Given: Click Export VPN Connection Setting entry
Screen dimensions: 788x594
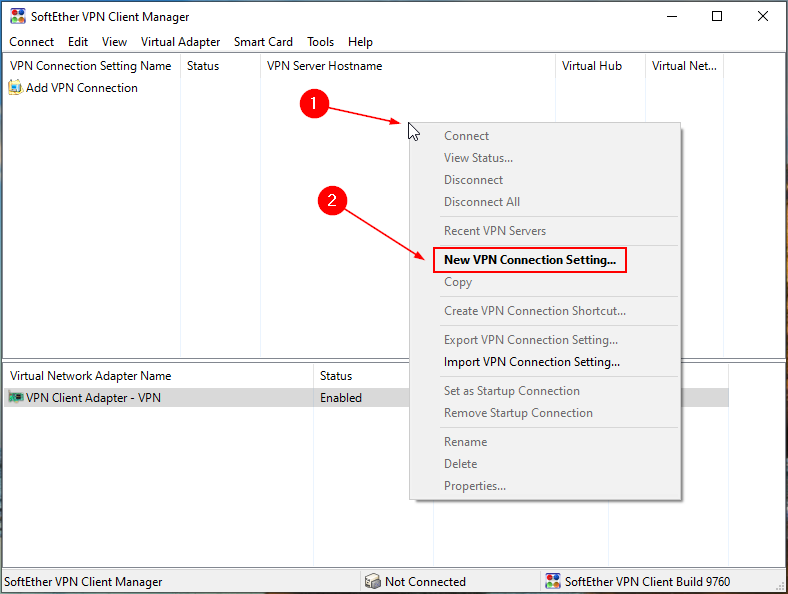Looking at the screenshot, I should 545,340.
